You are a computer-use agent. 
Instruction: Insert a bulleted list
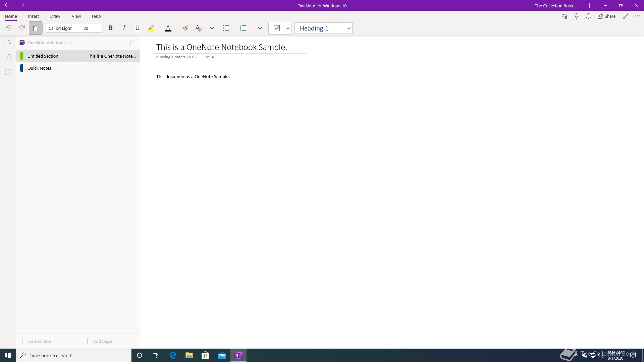click(226, 28)
